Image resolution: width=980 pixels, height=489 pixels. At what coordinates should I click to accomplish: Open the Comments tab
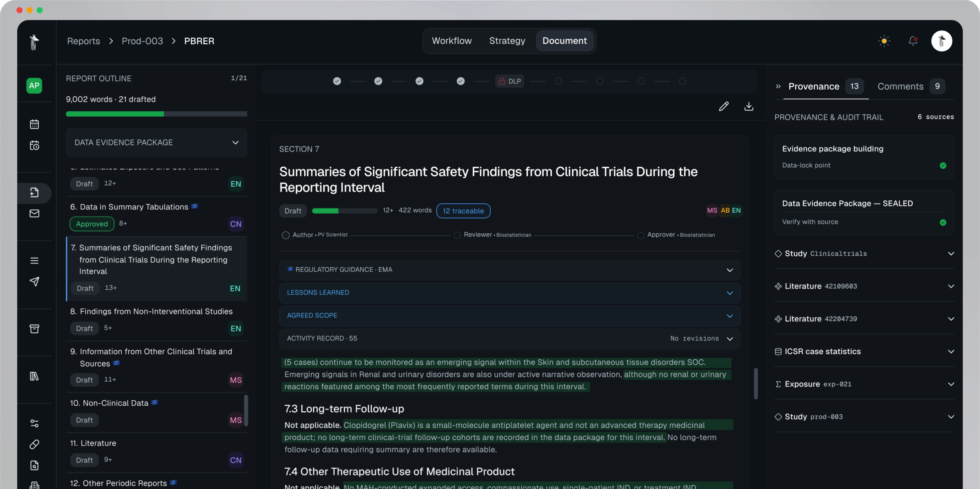(911, 86)
